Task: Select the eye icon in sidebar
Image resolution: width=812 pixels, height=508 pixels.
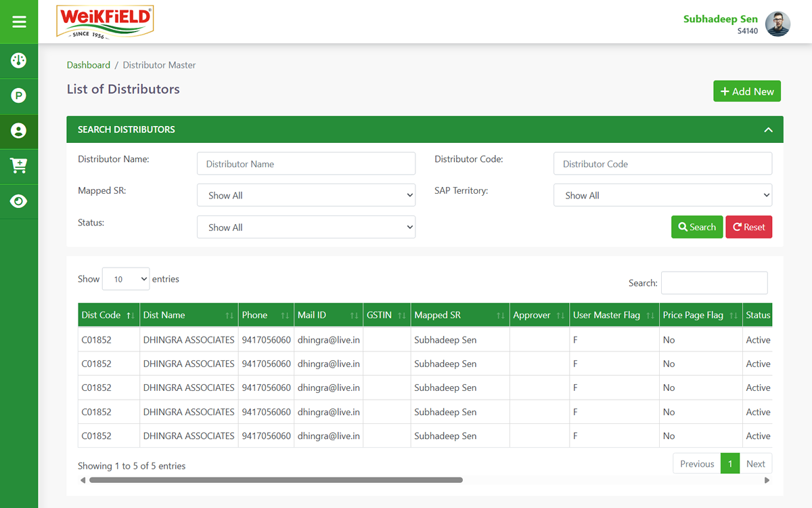Action: [19, 201]
